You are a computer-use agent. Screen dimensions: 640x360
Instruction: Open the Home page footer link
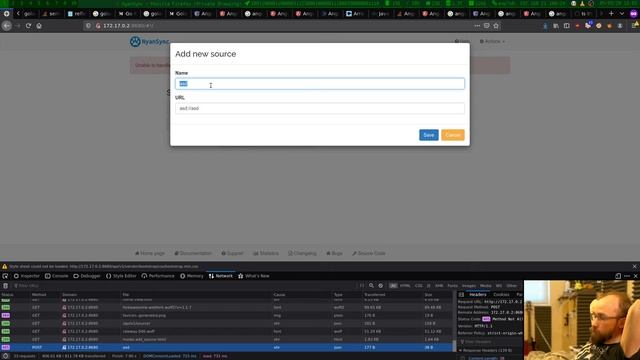[x=150, y=253]
